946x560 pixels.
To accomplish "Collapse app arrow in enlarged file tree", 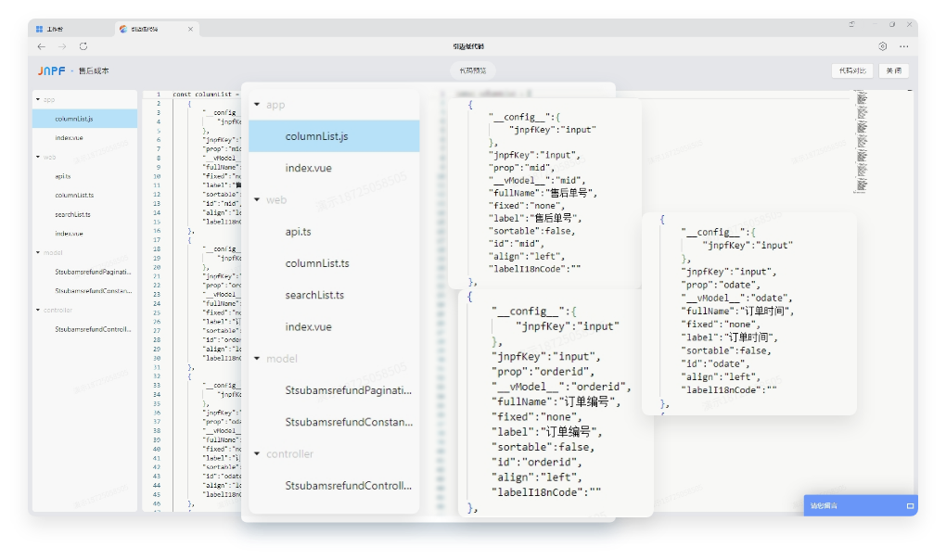I will click(257, 104).
